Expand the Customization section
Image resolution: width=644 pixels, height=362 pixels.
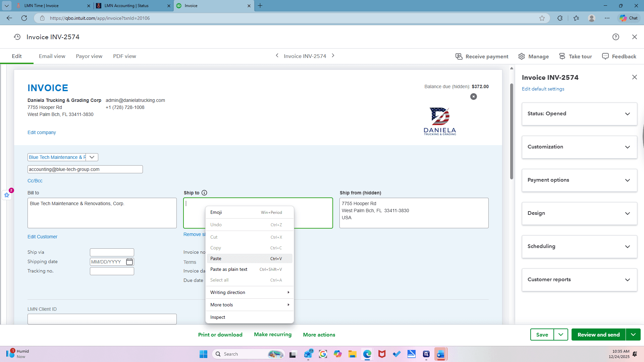point(579,147)
